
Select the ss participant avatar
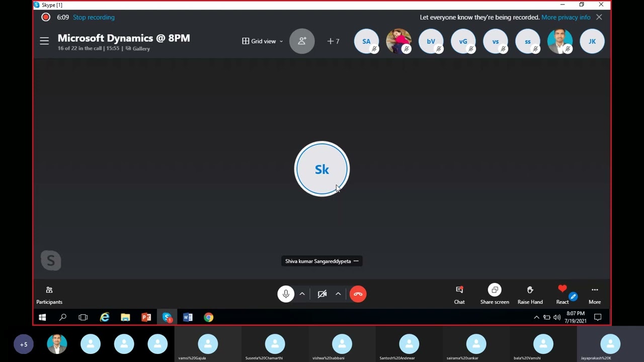coord(527,41)
